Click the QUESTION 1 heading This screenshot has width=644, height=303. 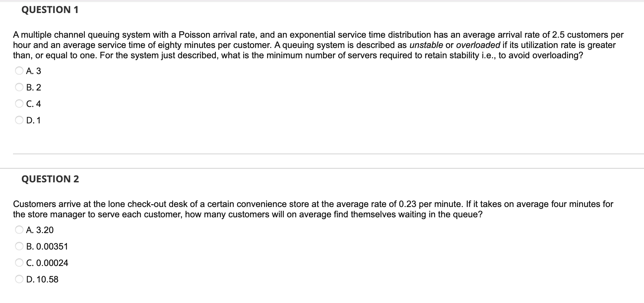[x=49, y=10]
